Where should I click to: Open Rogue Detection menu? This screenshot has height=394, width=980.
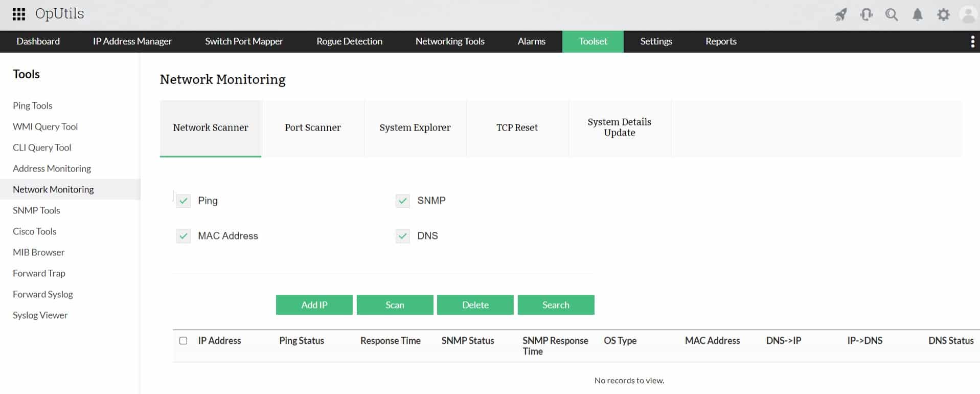coord(349,41)
